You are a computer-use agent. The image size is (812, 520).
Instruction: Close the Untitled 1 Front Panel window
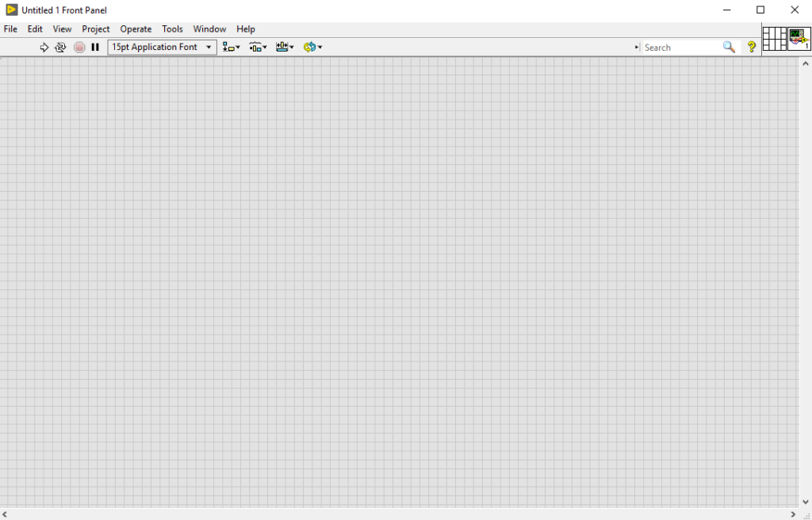(795, 10)
